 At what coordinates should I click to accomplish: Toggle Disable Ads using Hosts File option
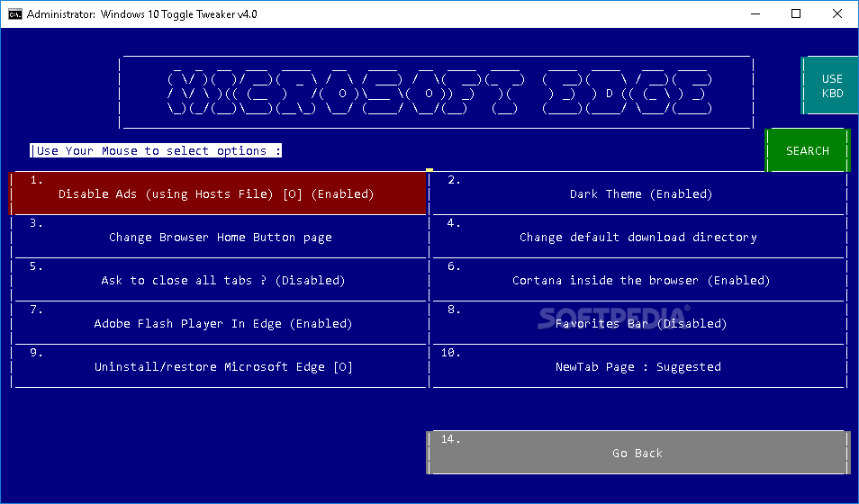(218, 193)
